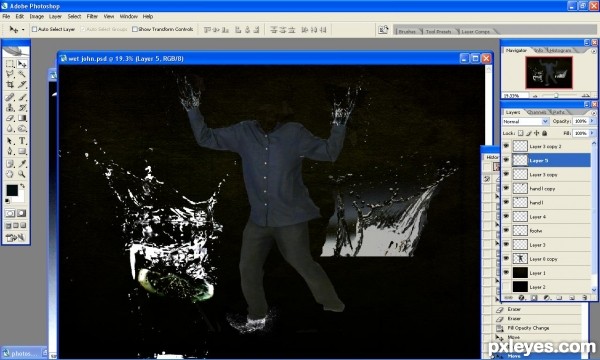Viewport: 600px width, 360px height.
Task: Open the Filter menu
Action: (x=92, y=16)
